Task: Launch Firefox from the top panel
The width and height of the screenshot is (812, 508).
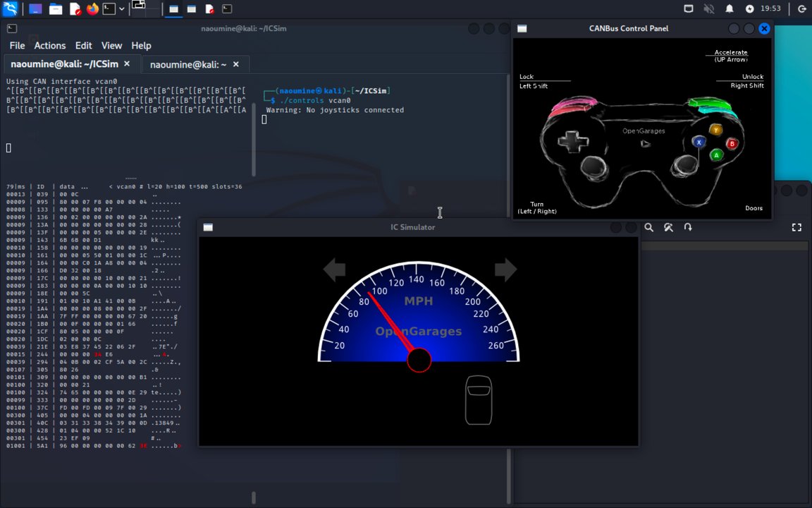Action: (x=93, y=8)
